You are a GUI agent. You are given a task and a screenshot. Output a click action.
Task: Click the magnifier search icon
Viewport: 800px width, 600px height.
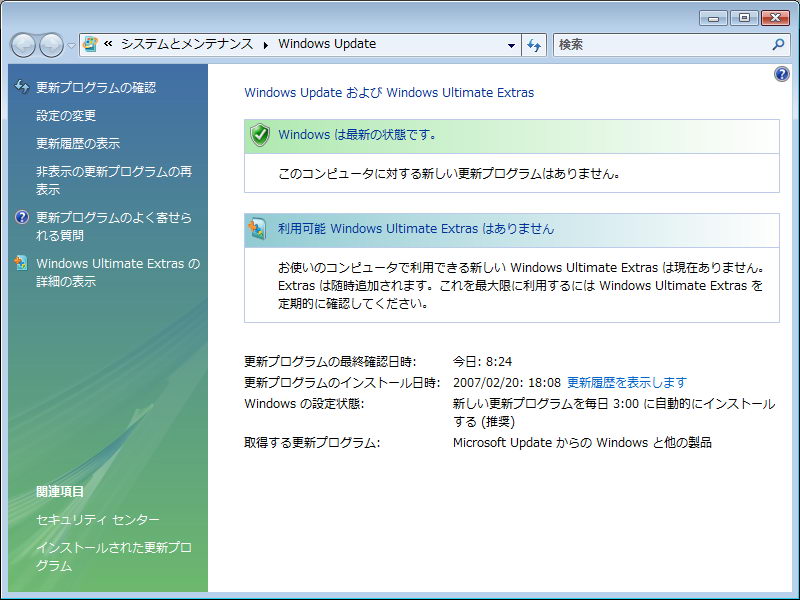(x=778, y=44)
